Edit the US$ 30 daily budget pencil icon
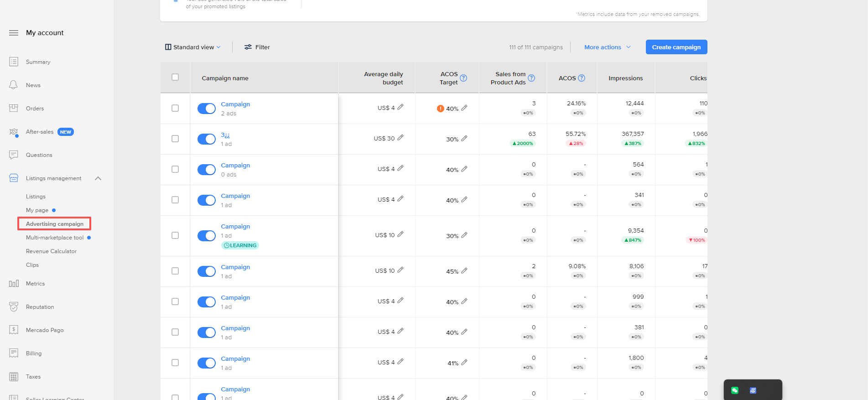 coord(400,138)
